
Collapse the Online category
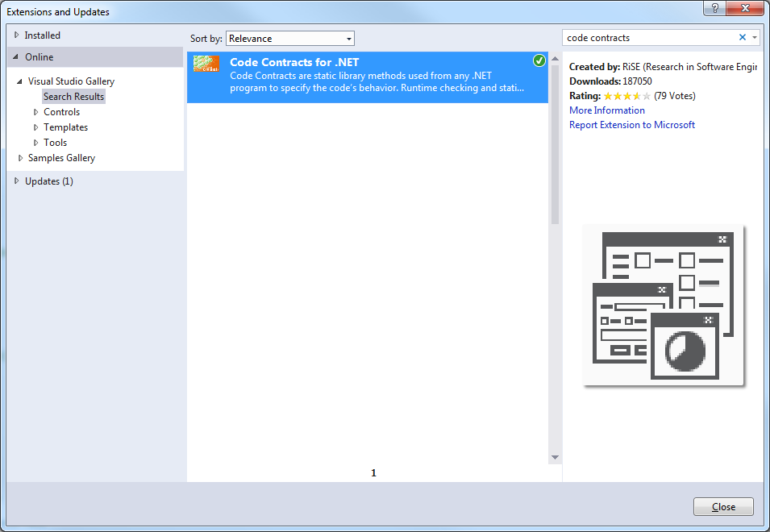pyautogui.click(x=16, y=57)
